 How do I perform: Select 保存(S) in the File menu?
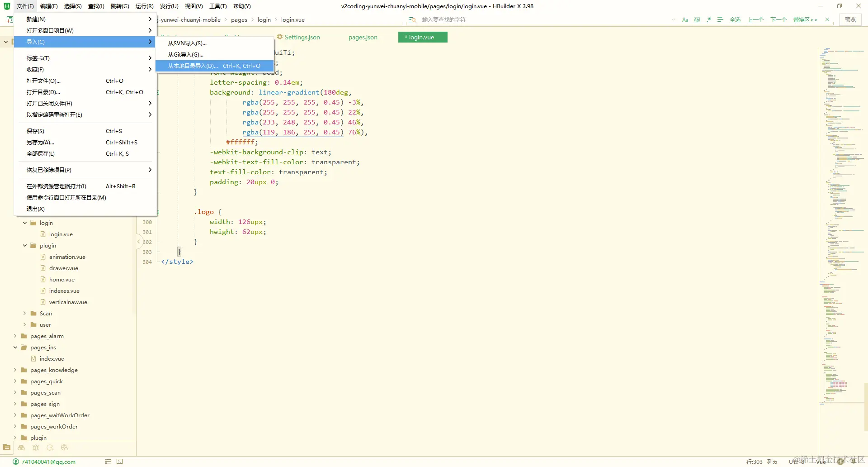(x=85, y=131)
